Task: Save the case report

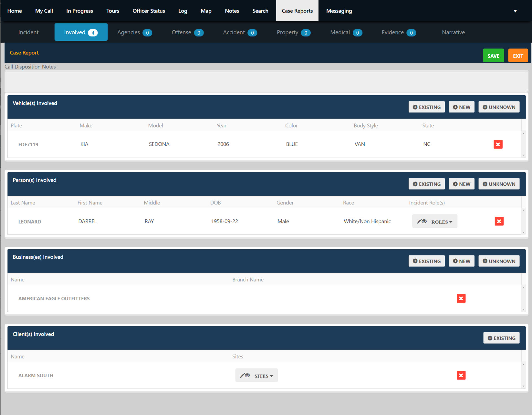Action: 493,55
